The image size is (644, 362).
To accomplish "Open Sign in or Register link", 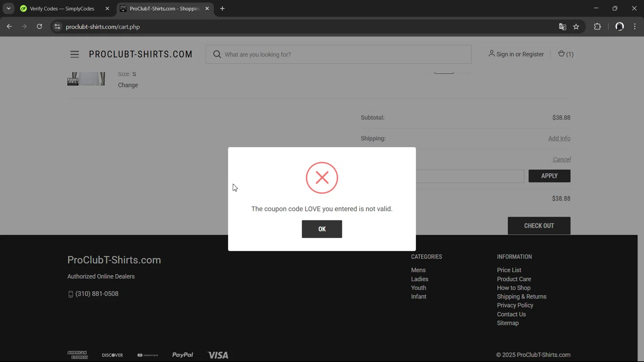I will click(516, 54).
